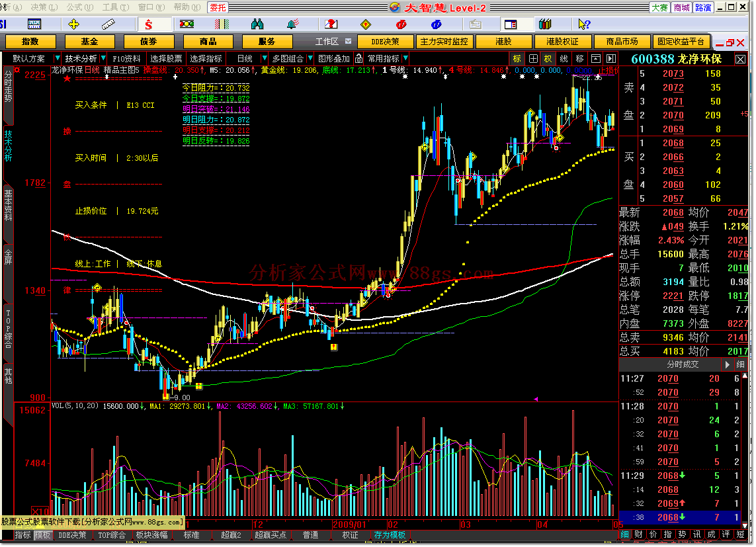Switch to the 板块涨幅 bottom tab
756x547 pixels.
[x=152, y=535]
